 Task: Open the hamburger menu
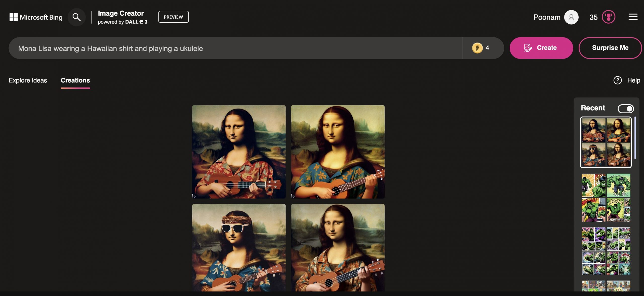click(x=633, y=17)
